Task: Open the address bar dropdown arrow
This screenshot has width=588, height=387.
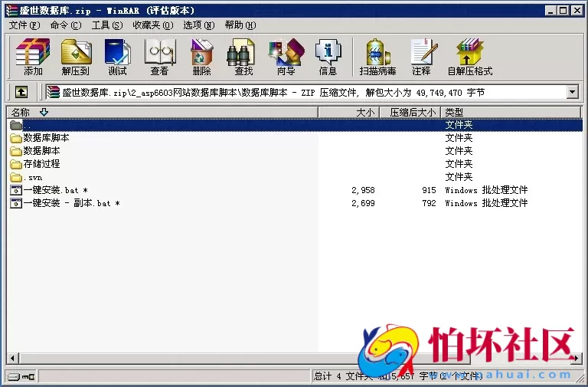Action: pyautogui.click(x=572, y=92)
